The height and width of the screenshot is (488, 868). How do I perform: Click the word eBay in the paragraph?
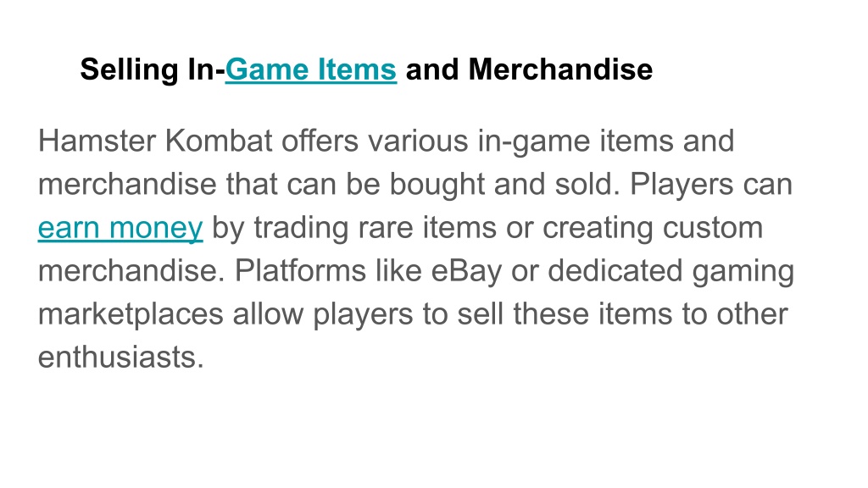coord(466,271)
